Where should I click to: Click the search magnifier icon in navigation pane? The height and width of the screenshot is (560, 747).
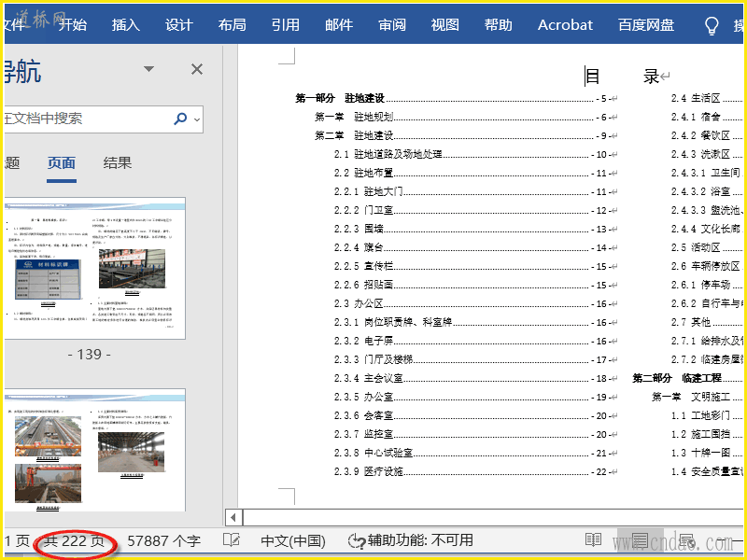[180, 119]
